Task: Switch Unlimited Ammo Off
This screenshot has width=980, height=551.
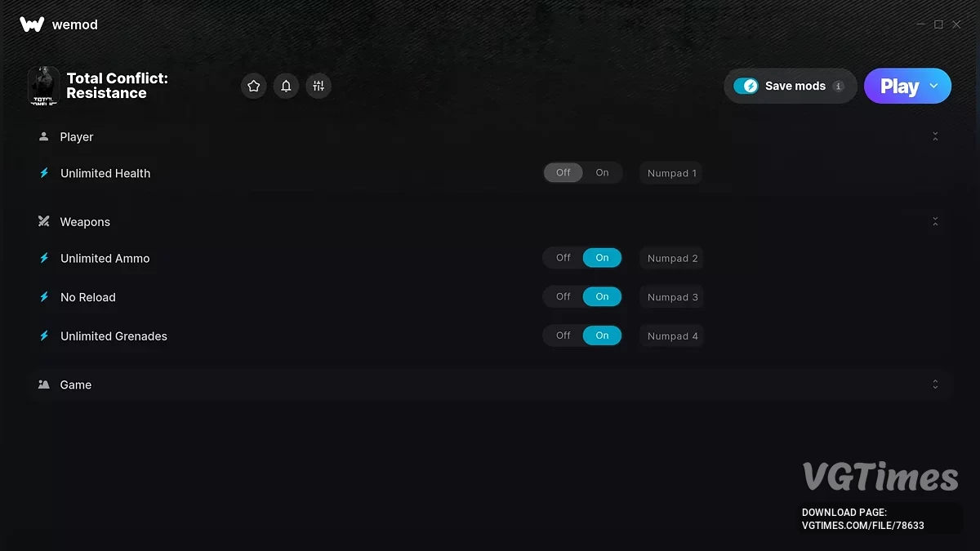Action: click(x=563, y=257)
